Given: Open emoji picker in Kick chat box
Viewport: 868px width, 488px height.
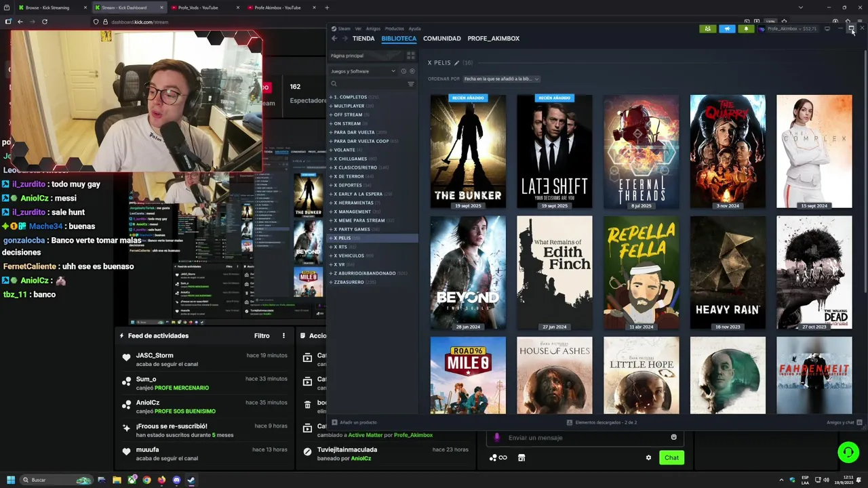Looking at the screenshot, I should point(673,437).
